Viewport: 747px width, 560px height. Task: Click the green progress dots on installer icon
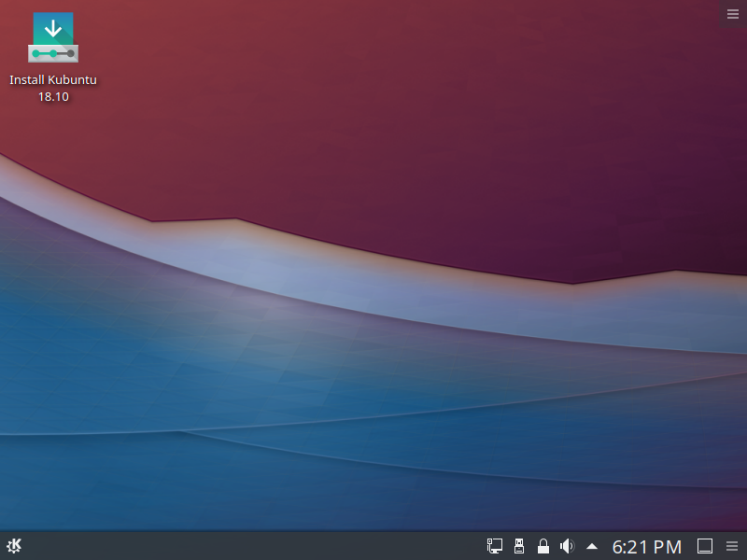[x=53, y=54]
